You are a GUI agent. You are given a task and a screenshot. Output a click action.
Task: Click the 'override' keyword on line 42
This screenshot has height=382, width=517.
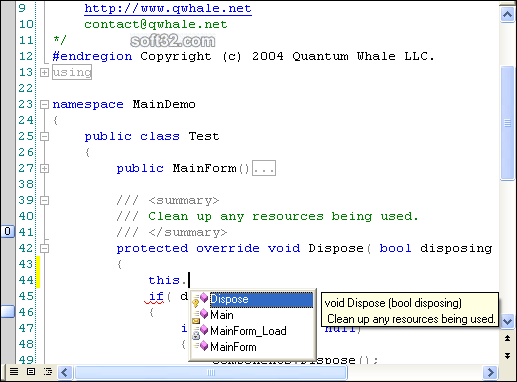coord(228,248)
